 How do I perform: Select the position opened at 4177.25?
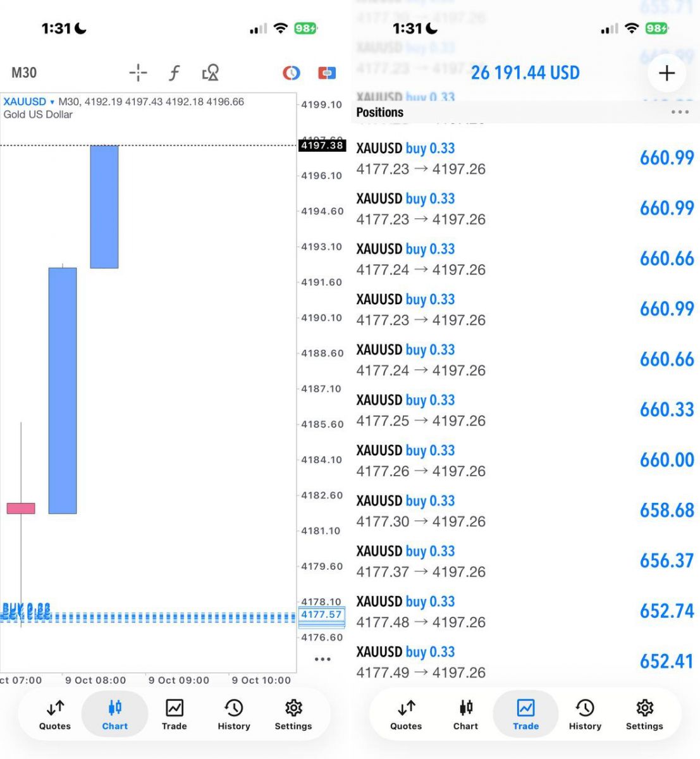point(525,410)
